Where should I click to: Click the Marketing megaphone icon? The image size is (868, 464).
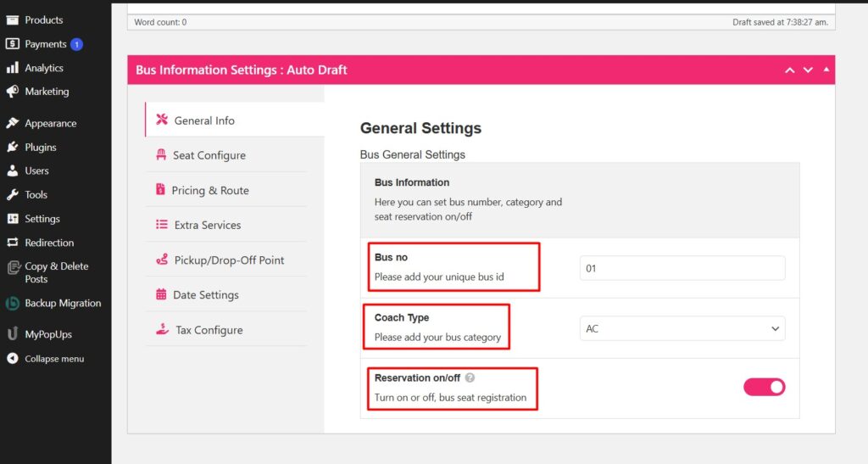[12, 92]
